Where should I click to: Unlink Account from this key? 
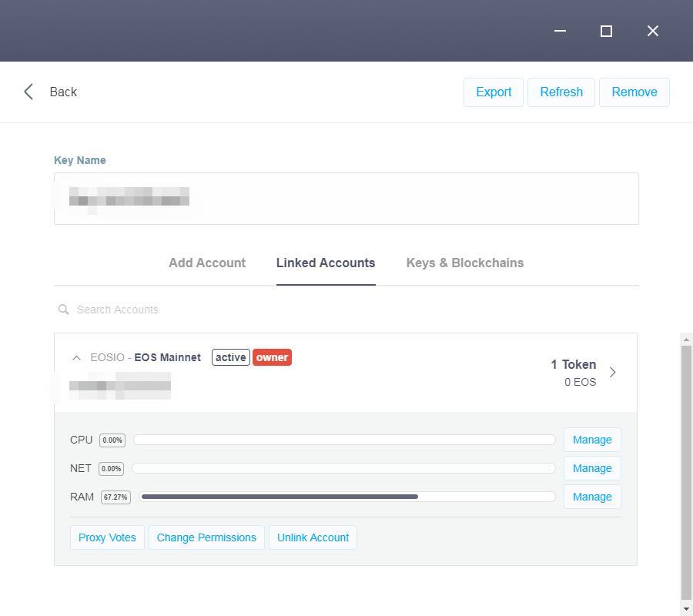[313, 537]
